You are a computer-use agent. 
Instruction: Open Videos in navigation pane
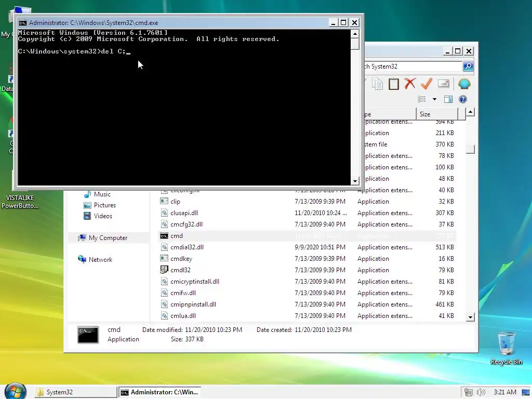point(98,216)
